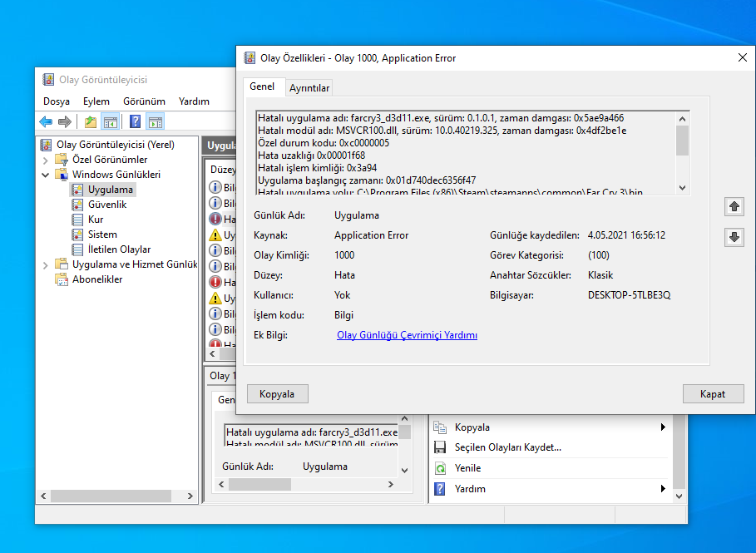Click the tree pane horizontal scrollbar thumb
This screenshot has width=756, height=553.
[111, 496]
